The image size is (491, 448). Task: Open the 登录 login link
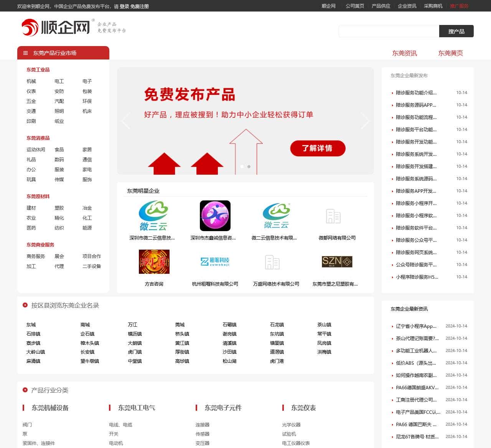(x=124, y=6)
